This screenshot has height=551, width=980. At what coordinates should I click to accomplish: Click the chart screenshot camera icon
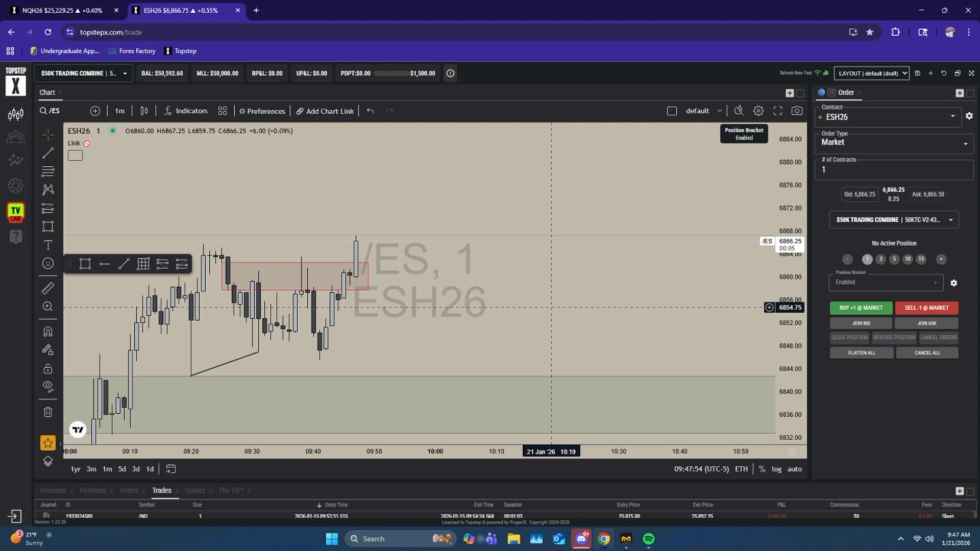pos(796,111)
